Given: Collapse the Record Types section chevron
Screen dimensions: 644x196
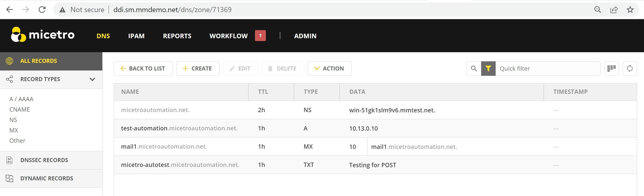Looking at the screenshot, I should pyautogui.click(x=92, y=79).
